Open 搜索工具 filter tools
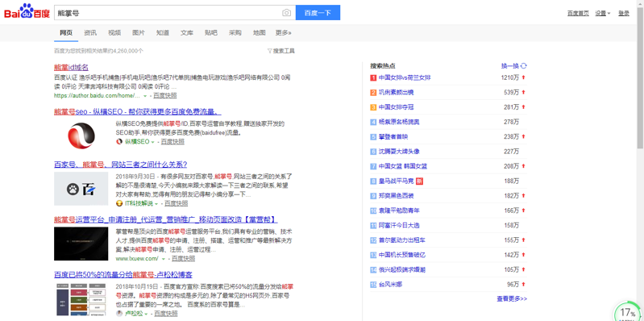Viewport: 644px width, 321px height. 281,51
